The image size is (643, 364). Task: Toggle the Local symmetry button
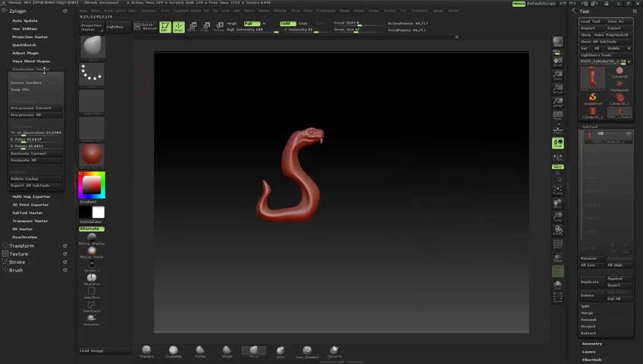click(558, 143)
